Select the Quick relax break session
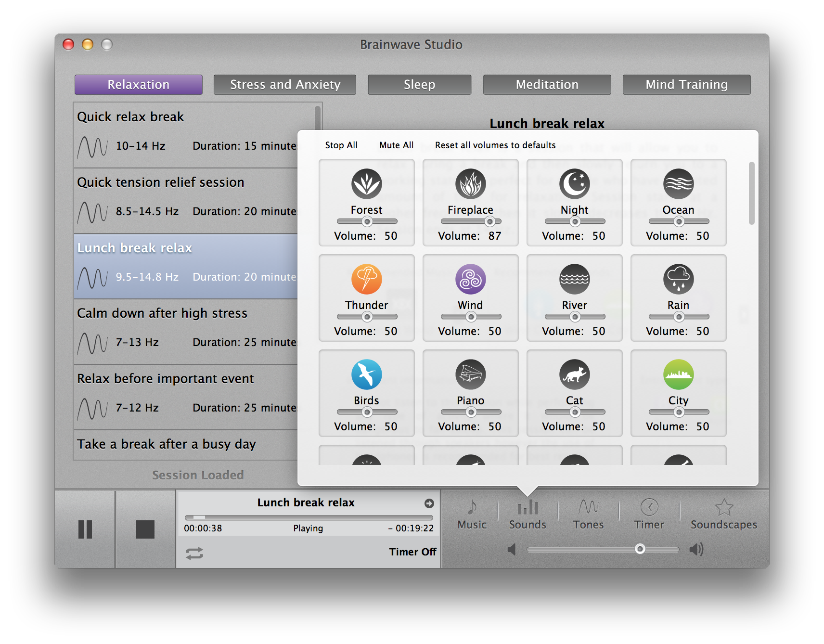 pyautogui.click(x=185, y=135)
